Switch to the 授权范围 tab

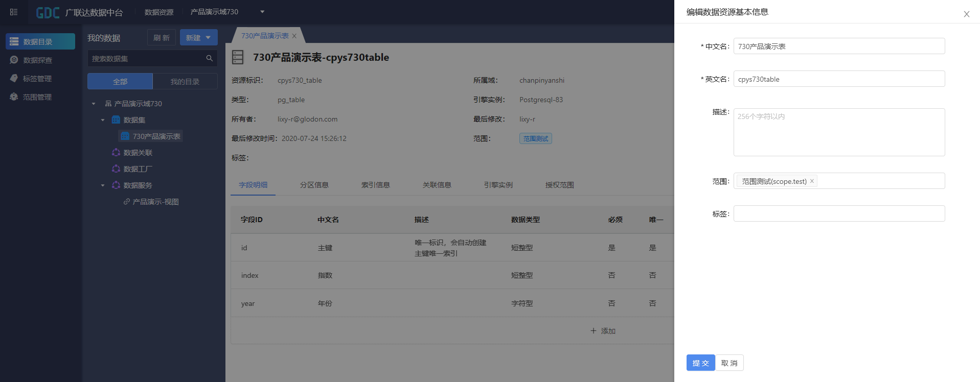point(559,185)
